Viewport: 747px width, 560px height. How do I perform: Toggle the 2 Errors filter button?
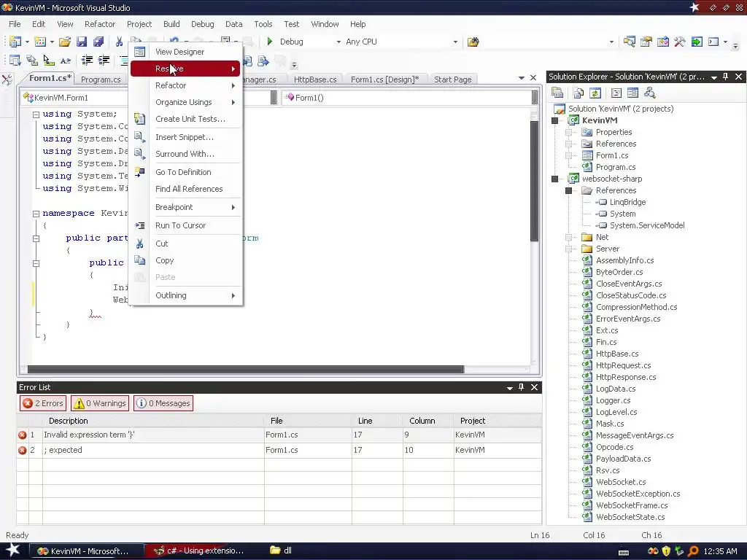(x=43, y=403)
